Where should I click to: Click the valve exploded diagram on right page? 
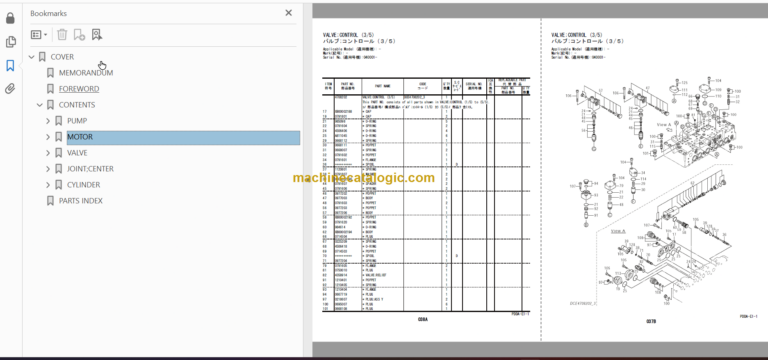[654, 191]
